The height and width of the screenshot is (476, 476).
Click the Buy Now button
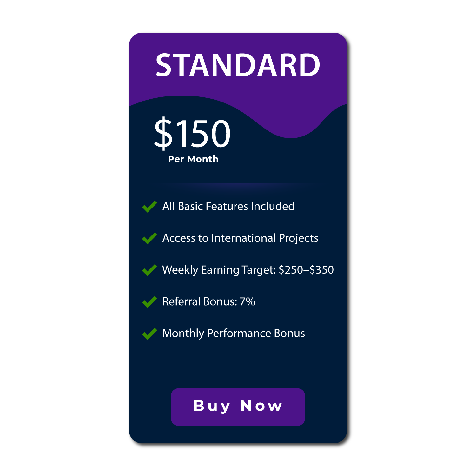(x=238, y=407)
